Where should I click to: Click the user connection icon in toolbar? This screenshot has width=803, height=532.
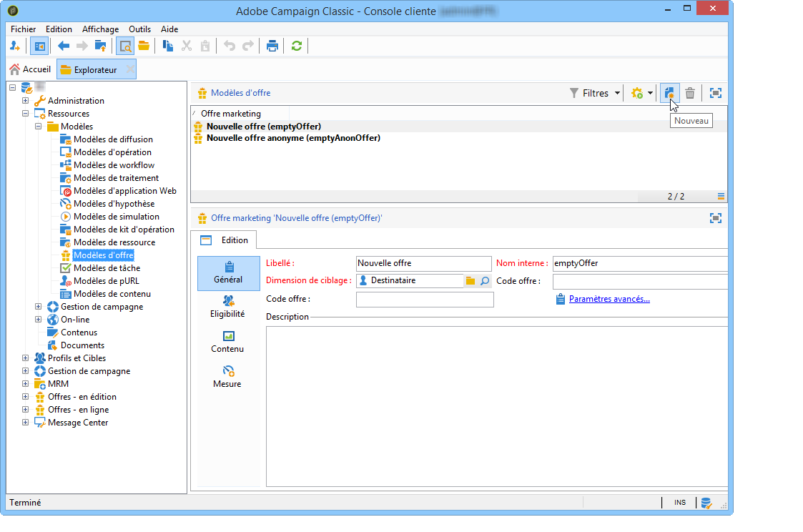coord(14,46)
